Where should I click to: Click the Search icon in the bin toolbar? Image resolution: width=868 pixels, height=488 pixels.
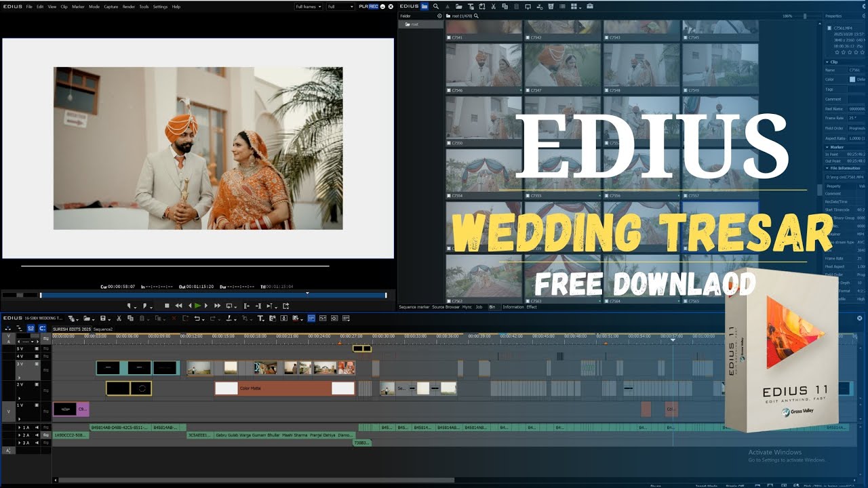click(x=436, y=6)
